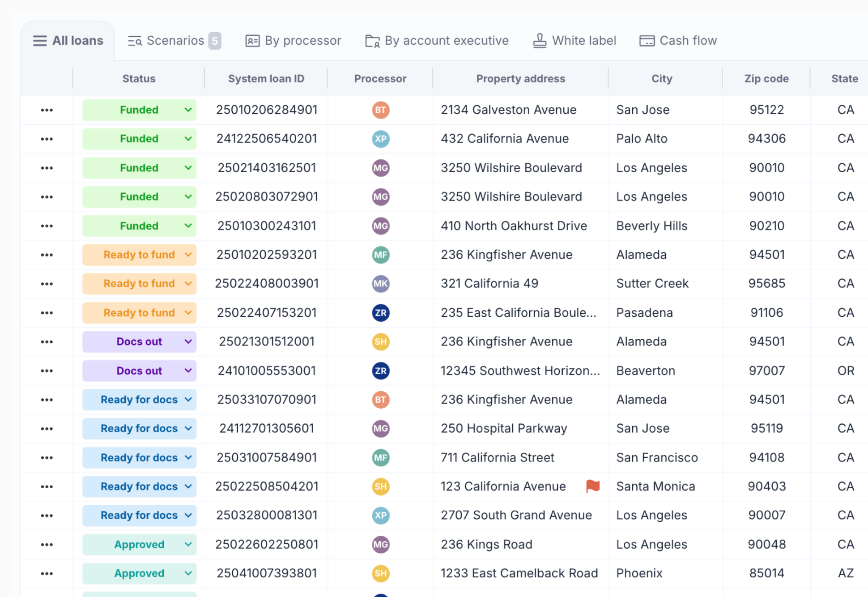Image resolution: width=868 pixels, height=597 pixels.
Task: Click the XP processor avatar for 432 California Avenue
Action: tap(381, 139)
